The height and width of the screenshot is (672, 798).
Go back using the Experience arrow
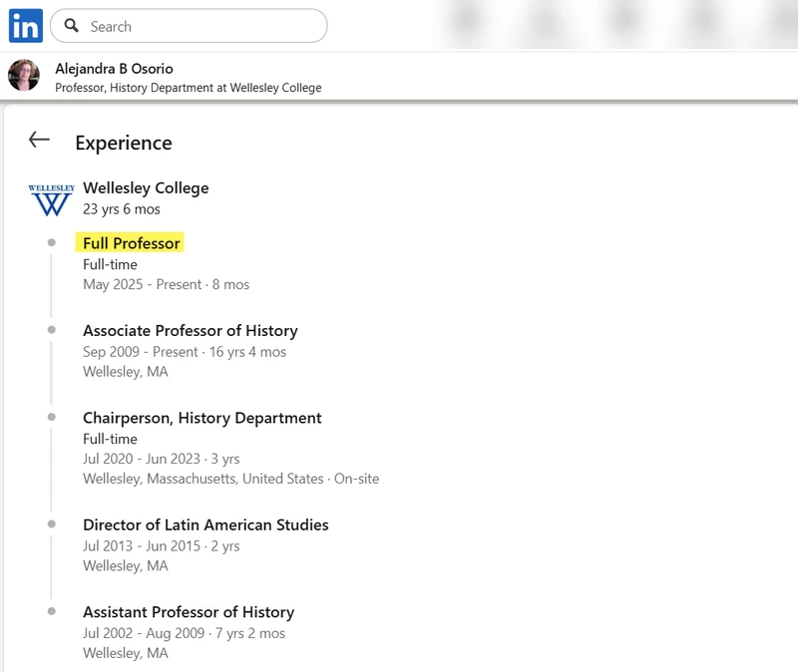point(39,140)
